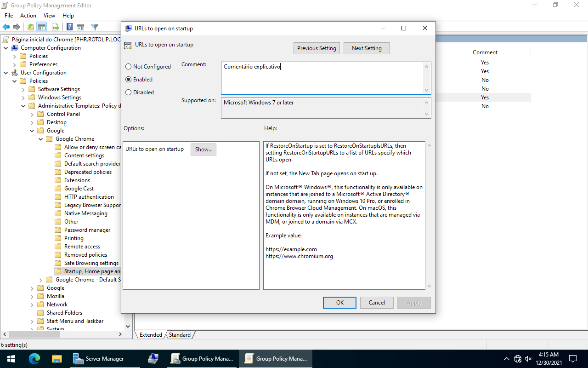Click inside the Comment text box
The height and width of the screenshot is (368, 588).
tap(322, 78)
